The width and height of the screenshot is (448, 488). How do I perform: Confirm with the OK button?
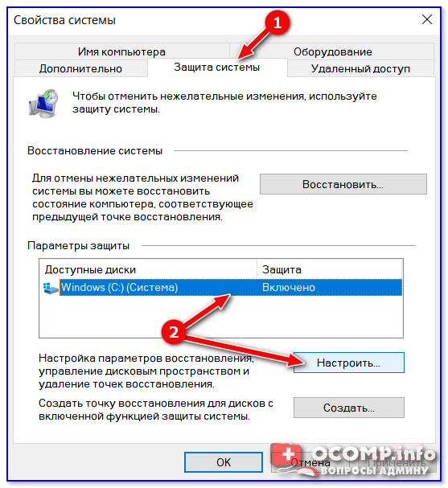(x=224, y=462)
